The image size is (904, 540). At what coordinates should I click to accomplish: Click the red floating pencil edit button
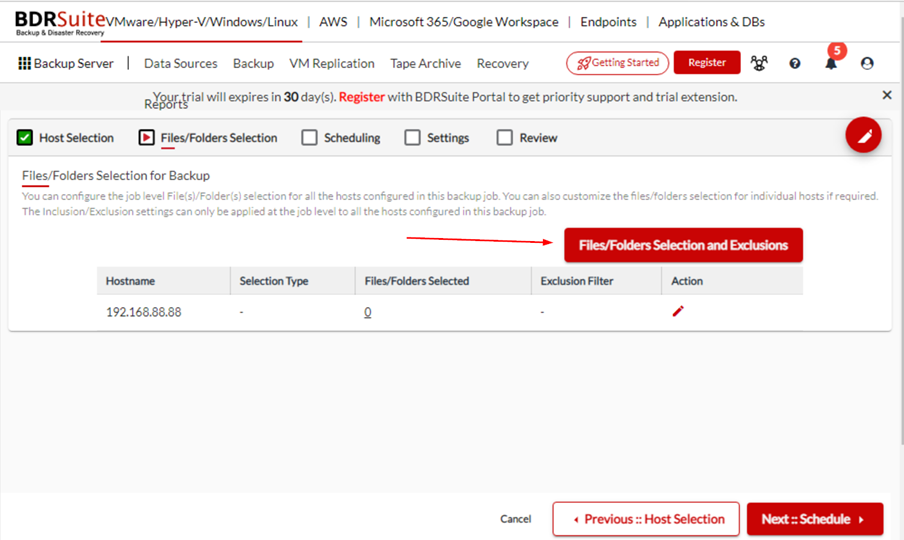click(863, 135)
